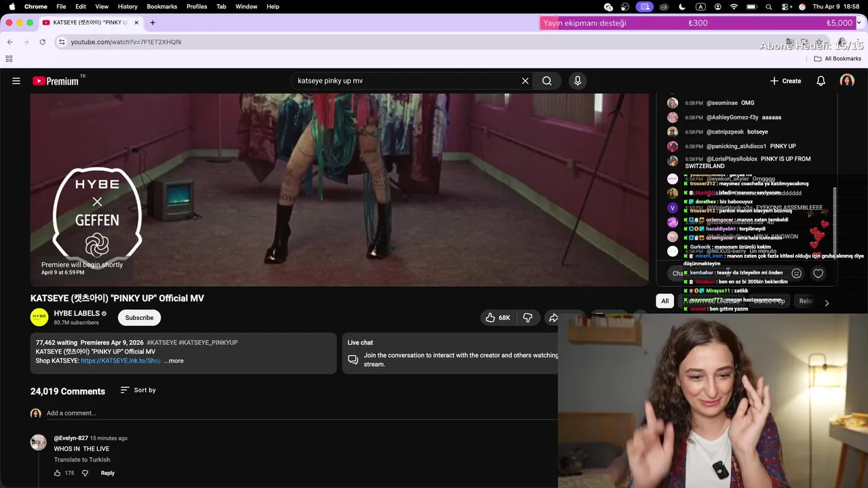
Task: Send a heart reaction in live chat
Action: 818,273
